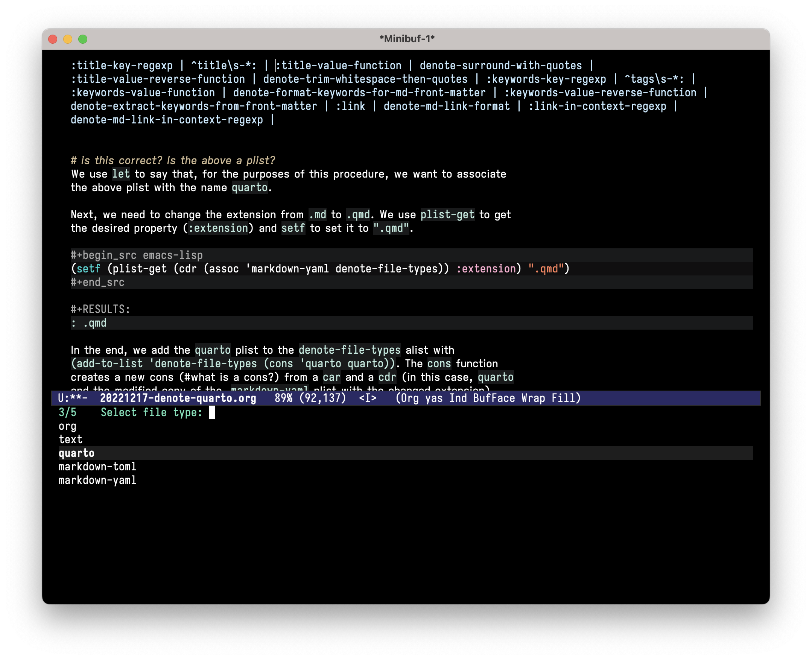This screenshot has width=812, height=660.
Task: Click the <I> state indicator in mode line
Action: [x=368, y=398]
